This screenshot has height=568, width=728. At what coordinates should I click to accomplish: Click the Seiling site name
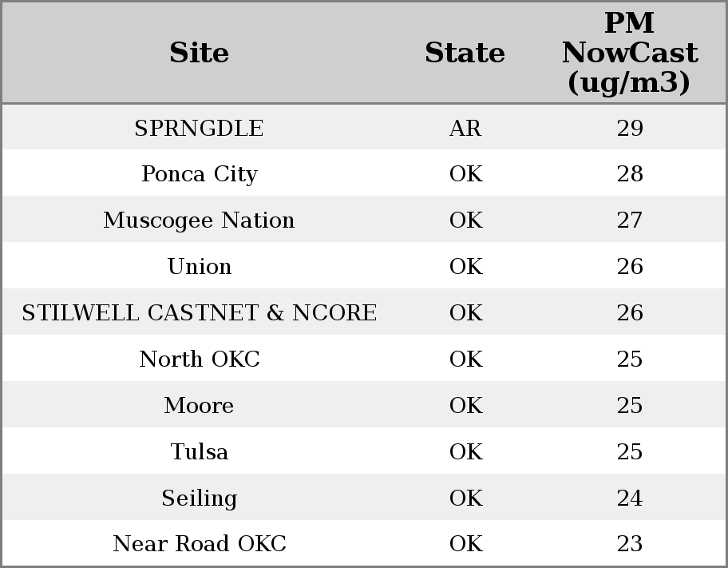click(x=199, y=498)
